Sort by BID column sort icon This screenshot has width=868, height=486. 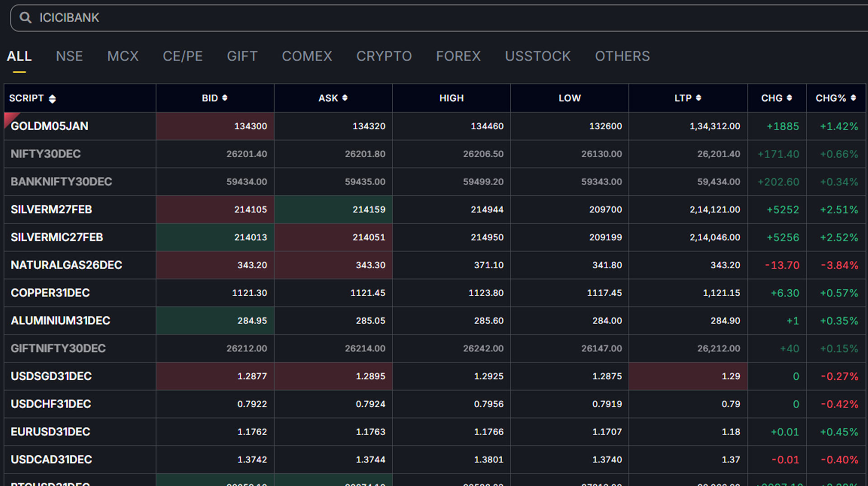point(225,98)
